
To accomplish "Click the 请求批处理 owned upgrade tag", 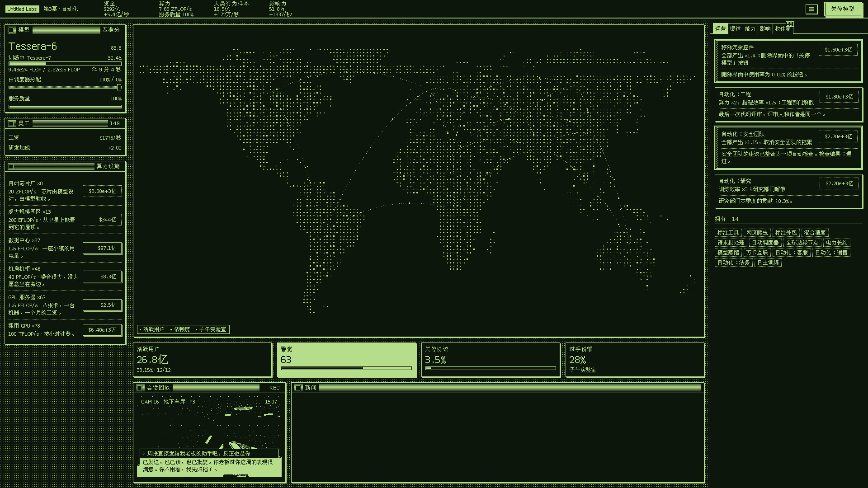I will click(731, 243).
